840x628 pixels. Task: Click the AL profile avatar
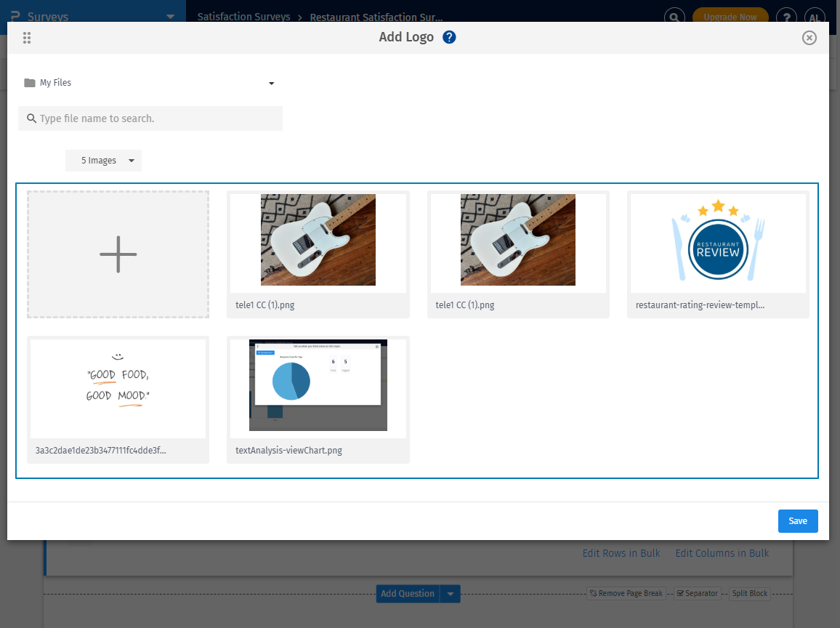[x=815, y=17]
